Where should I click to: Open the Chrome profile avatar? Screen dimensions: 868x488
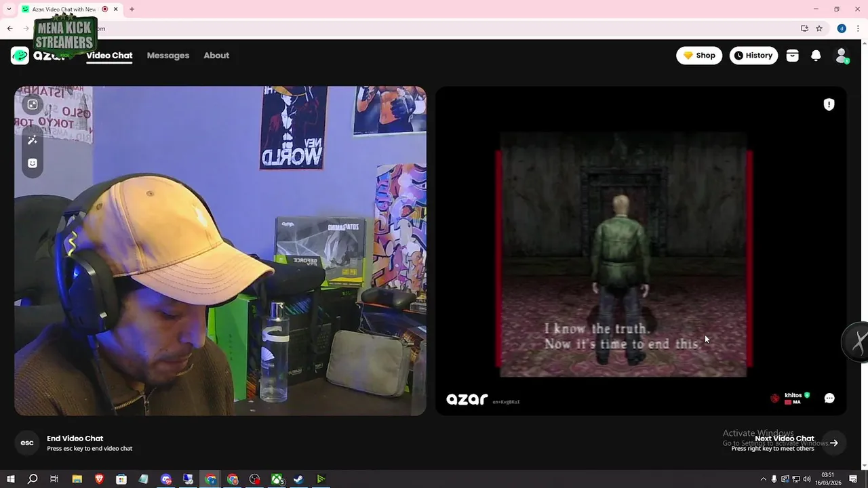point(842,28)
